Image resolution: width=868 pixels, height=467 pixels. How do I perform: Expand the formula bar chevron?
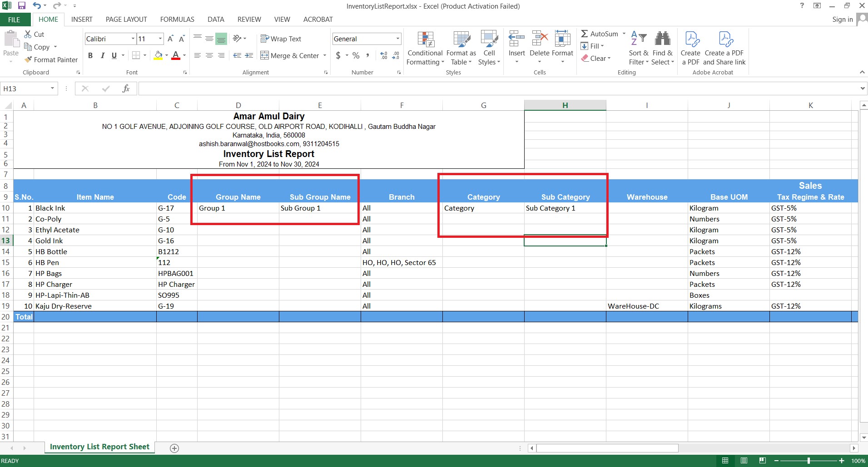click(863, 88)
